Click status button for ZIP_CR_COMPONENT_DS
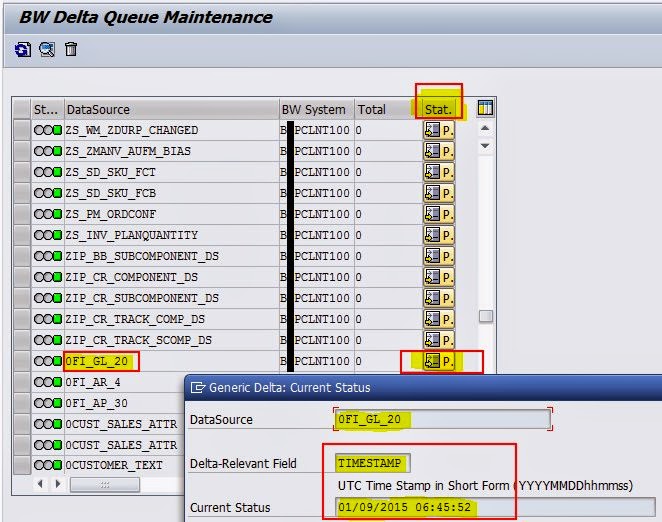This screenshot has height=522, width=662. 439,277
